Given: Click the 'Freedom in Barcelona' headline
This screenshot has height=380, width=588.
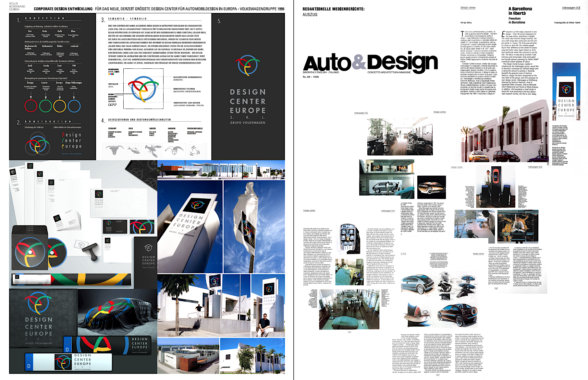Looking at the screenshot, I should (x=517, y=20).
